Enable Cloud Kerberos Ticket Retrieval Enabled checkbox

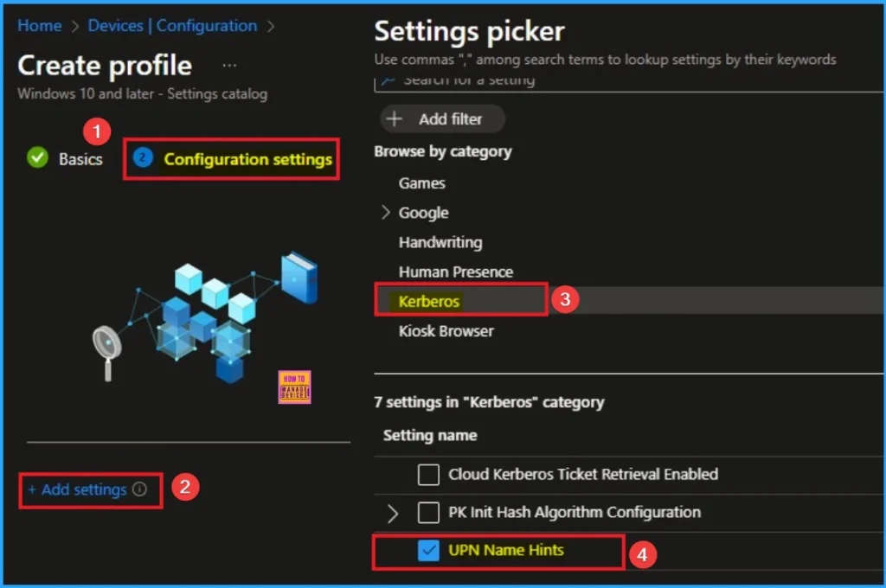[428, 474]
